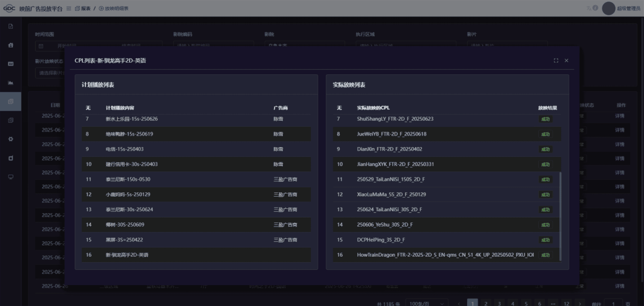
Task: Click the 放映结果 column header
Action: click(x=547, y=108)
